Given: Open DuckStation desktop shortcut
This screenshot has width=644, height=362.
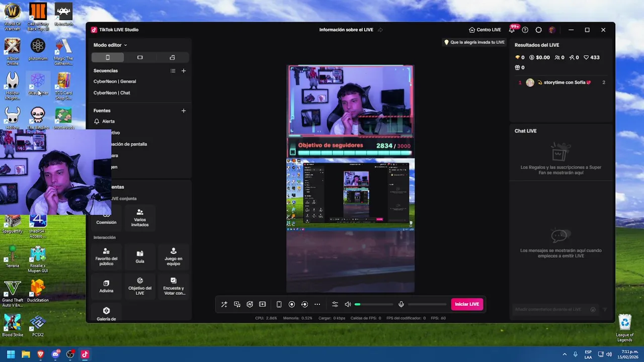Looking at the screenshot, I should point(38,291).
